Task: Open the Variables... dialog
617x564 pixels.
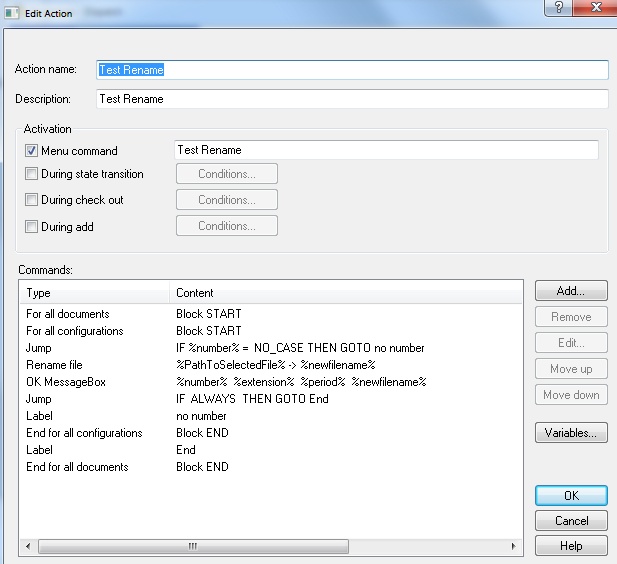Action: tap(571, 433)
